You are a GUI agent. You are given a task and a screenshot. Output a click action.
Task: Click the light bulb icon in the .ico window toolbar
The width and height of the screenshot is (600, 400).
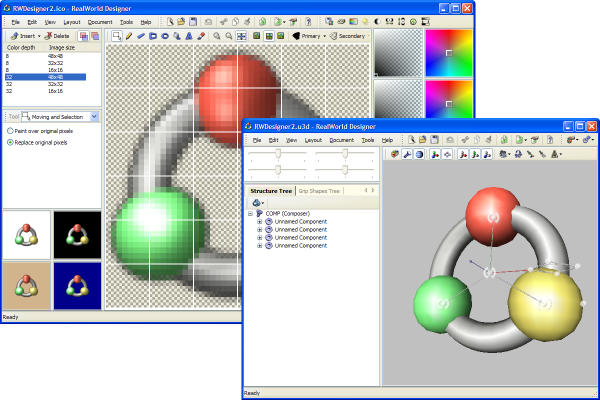[x=365, y=22]
